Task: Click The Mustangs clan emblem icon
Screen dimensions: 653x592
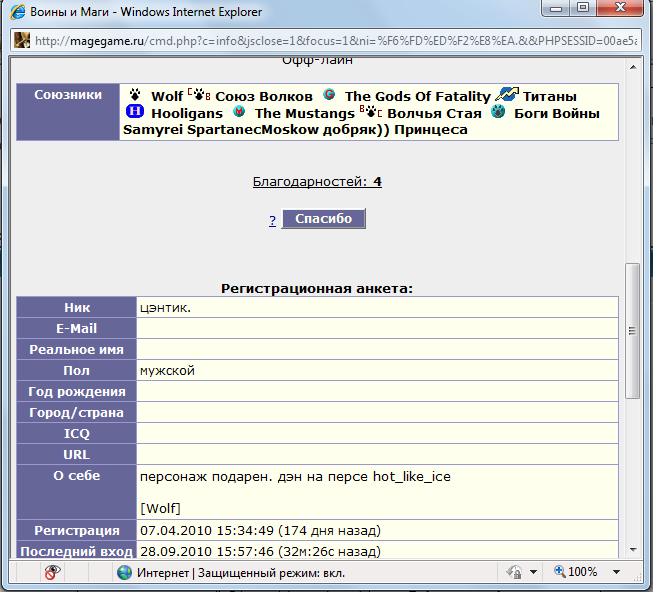Action: point(239,111)
